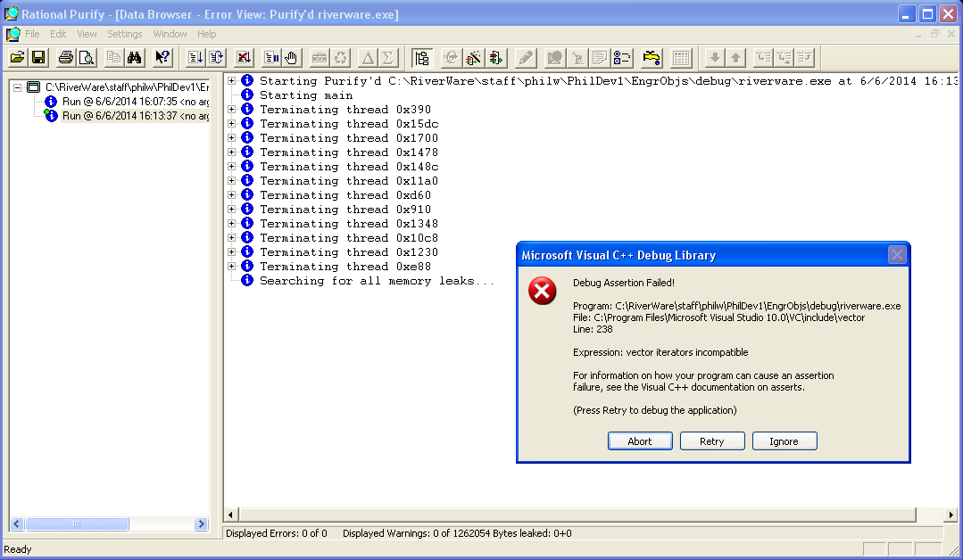Click "Displayed Errors: 0 of 0" status text
The height and width of the screenshot is (560, 963).
point(277,533)
